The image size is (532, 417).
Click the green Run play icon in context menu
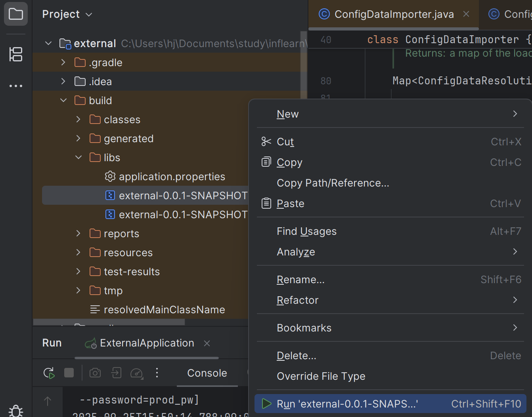tap(266, 404)
